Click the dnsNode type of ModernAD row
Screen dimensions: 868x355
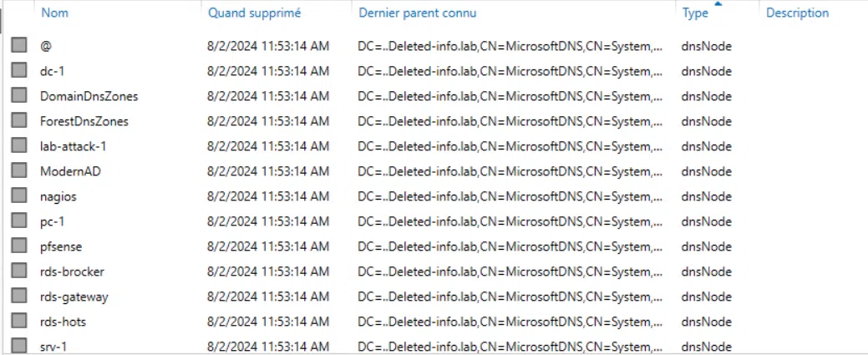[706, 171]
